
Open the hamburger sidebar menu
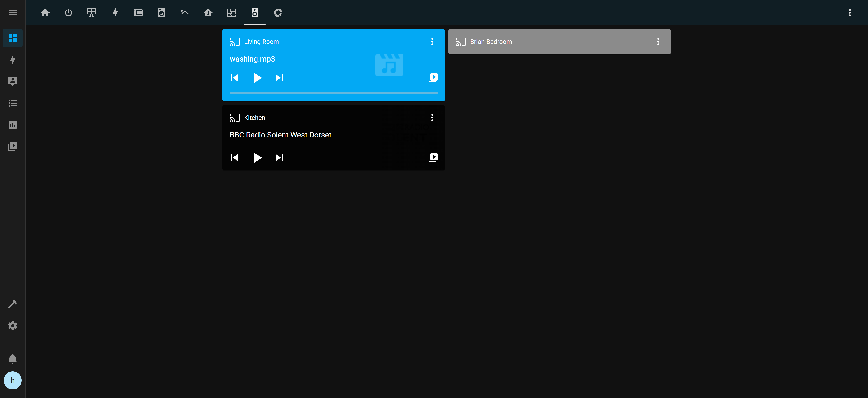click(x=12, y=12)
